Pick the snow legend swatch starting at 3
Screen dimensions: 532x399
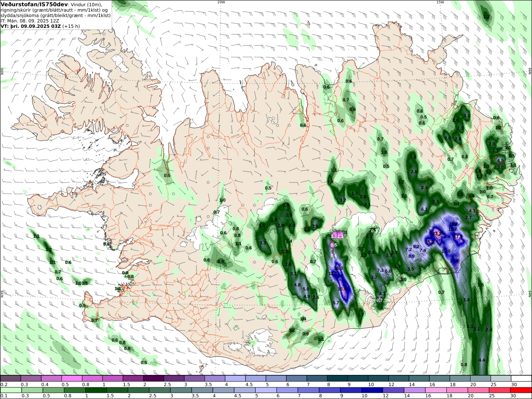[x=195, y=379]
